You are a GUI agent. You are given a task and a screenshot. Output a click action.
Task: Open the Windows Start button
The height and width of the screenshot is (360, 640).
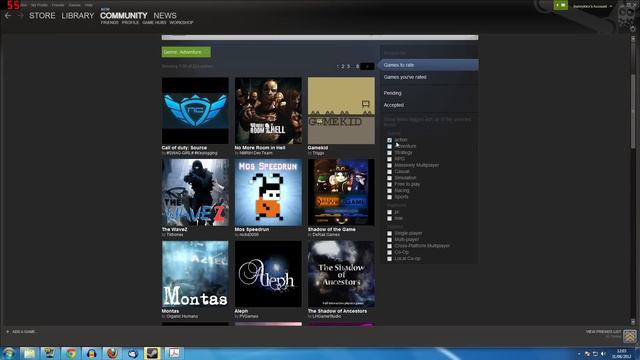[9, 353]
